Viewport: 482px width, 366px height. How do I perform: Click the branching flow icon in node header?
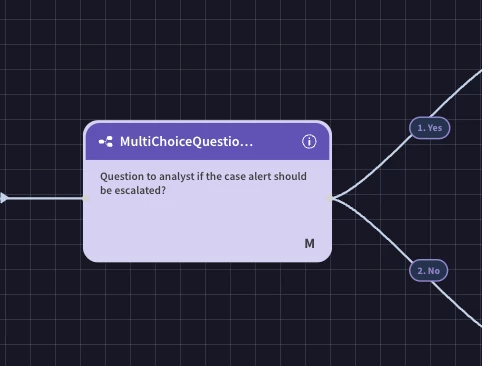106,142
